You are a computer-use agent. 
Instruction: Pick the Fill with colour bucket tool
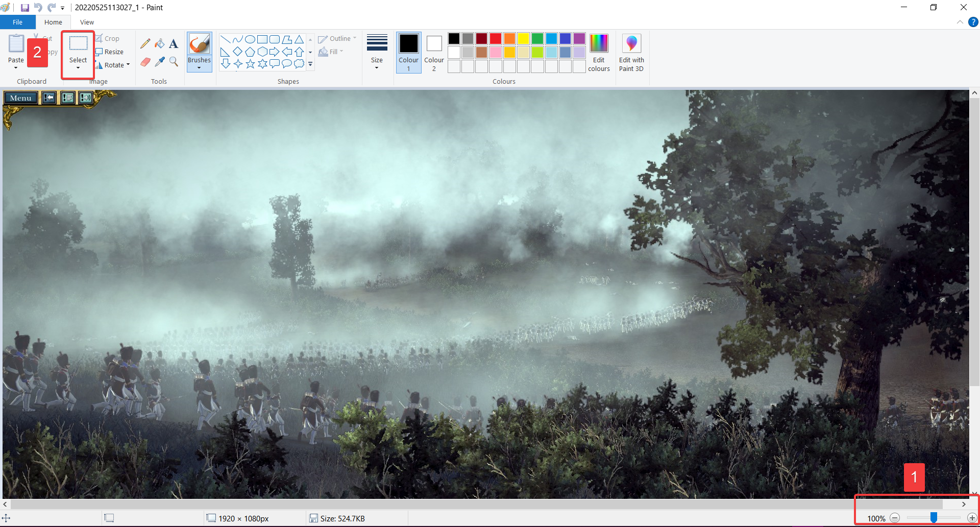[x=160, y=44]
